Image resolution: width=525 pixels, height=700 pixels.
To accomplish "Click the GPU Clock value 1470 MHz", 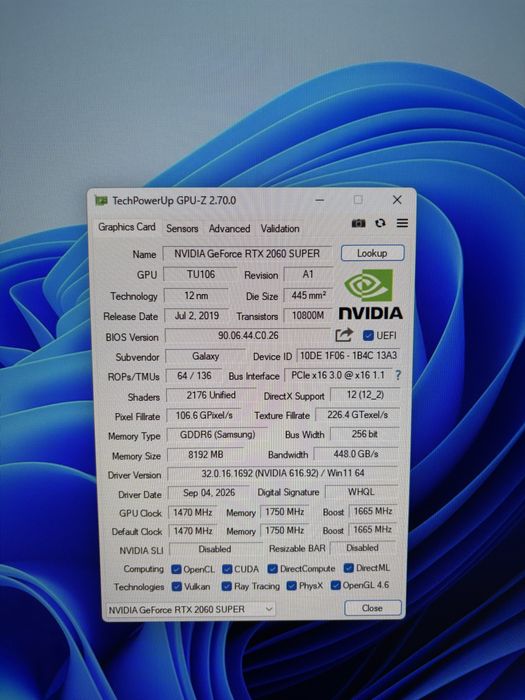I will [x=192, y=512].
